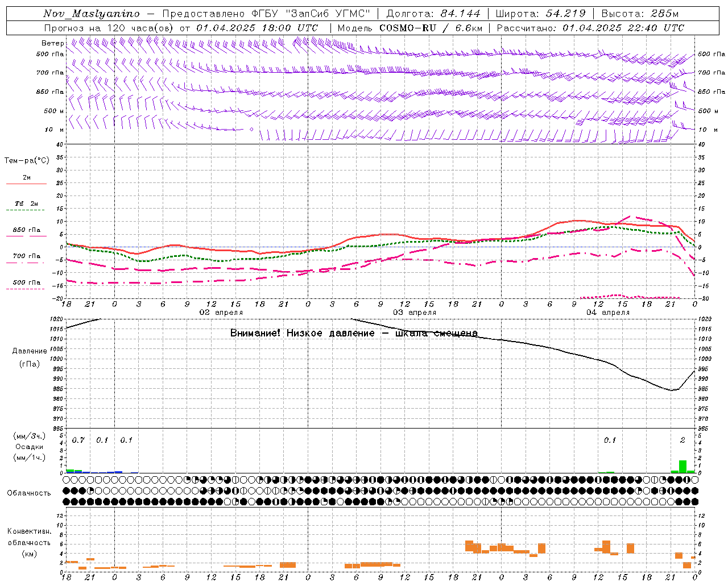Click the '700 гПа' temperature legend entry
Image resolution: width=728 pixels, height=582 pixels.
[26, 256]
